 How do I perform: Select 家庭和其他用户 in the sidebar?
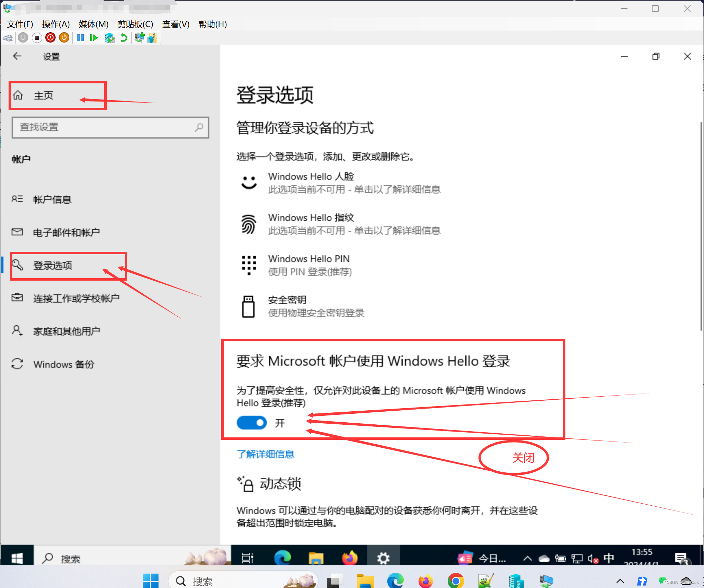(x=67, y=331)
